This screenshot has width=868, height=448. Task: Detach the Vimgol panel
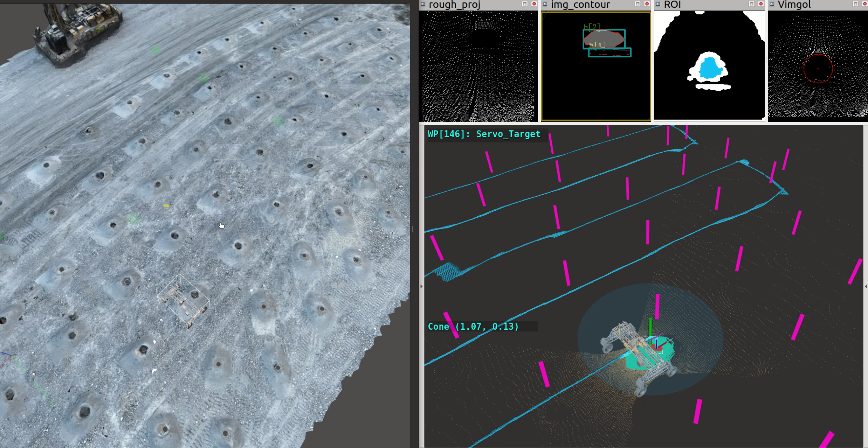tap(855, 4)
